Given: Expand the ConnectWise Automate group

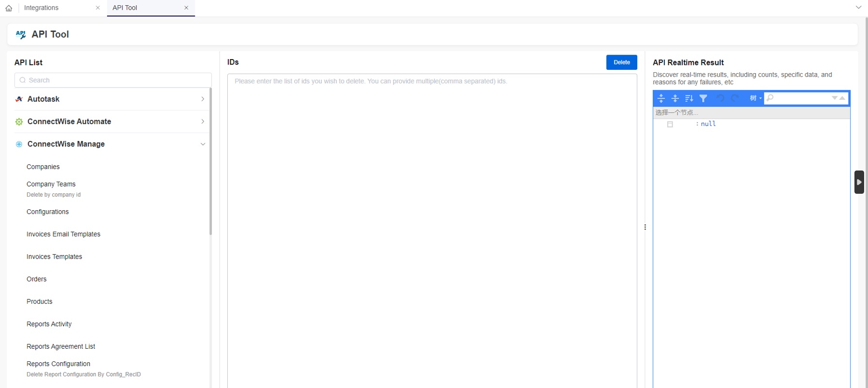Looking at the screenshot, I should 203,122.
